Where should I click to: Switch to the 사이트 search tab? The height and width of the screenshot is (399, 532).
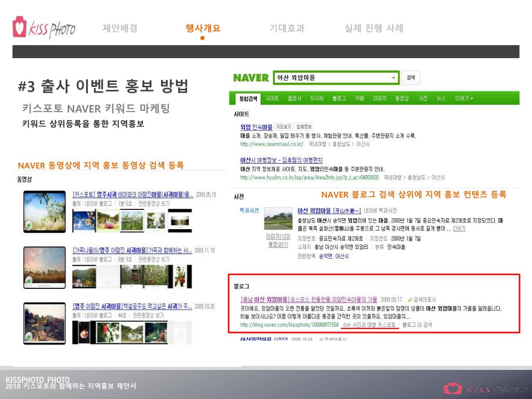(272, 98)
